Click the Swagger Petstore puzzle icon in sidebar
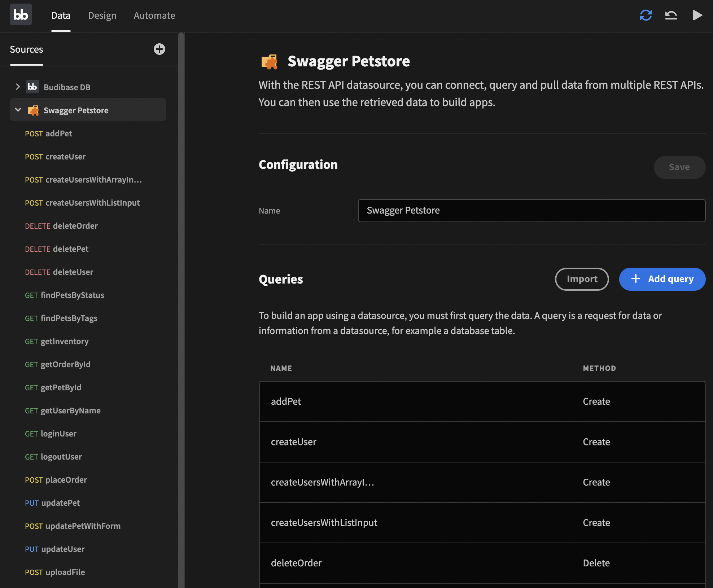Viewport: 713px width, 588px height. [33, 110]
